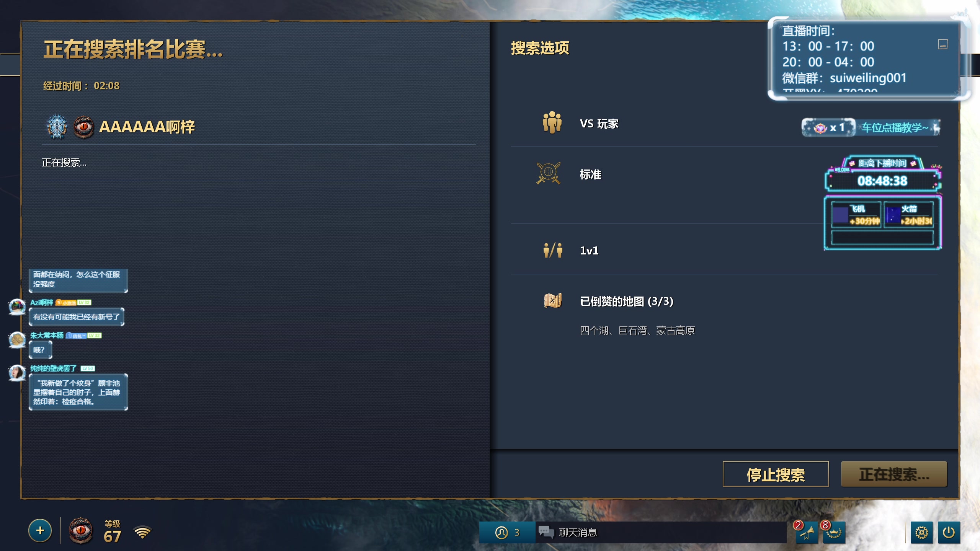Image resolution: width=980 pixels, height=551 pixels.
Task: Open the friends list showing 3
Action: [x=507, y=532]
